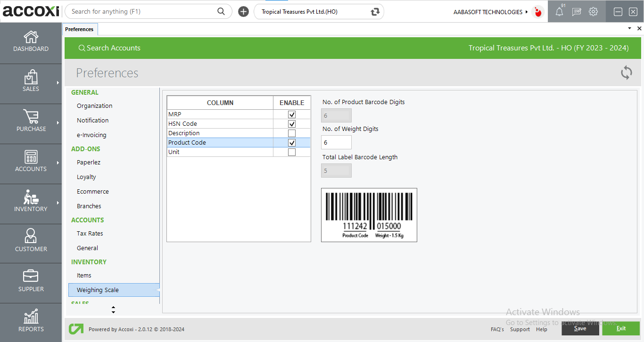Open the settings gear icon

[593, 12]
